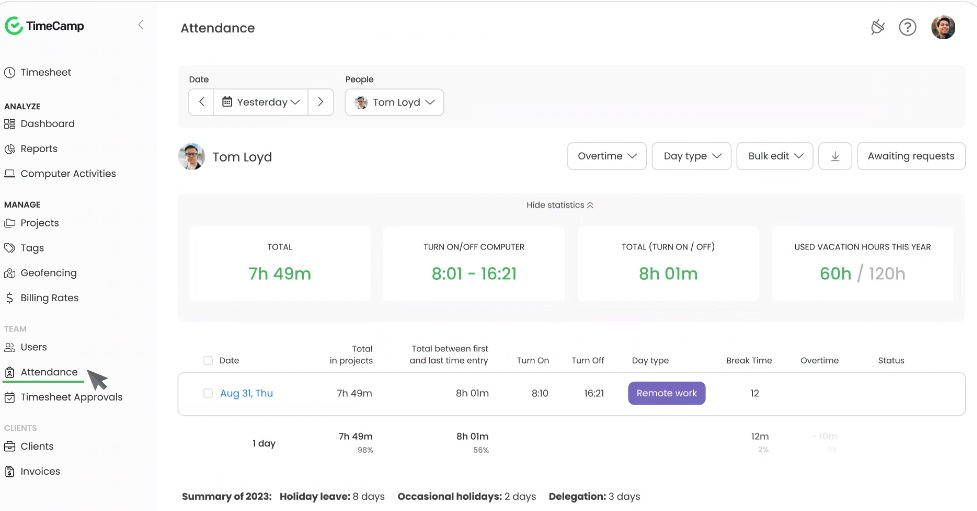This screenshot has width=977, height=511.
Task: Open the Aug 31, Thu date link
Action: (246, 394)
